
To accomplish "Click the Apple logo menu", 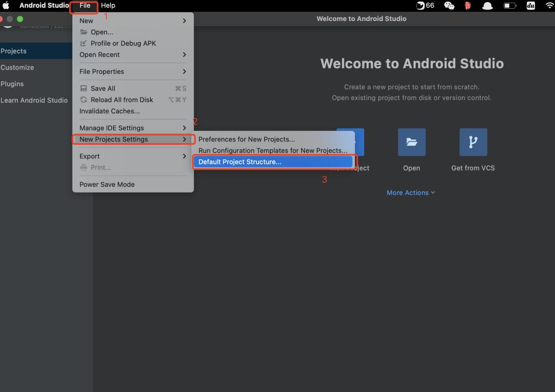I will pos(7,6).
